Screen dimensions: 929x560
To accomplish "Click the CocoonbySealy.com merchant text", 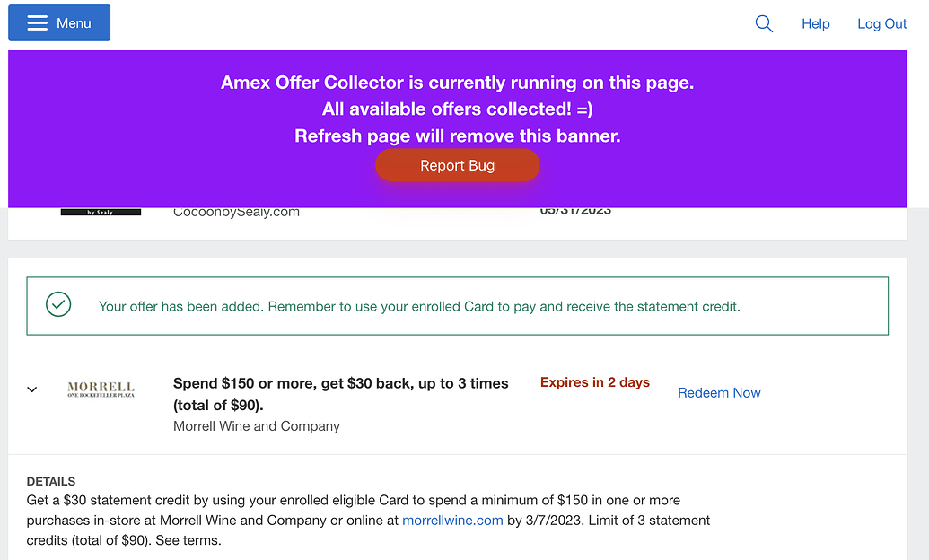I will click(x=236, y=211).
